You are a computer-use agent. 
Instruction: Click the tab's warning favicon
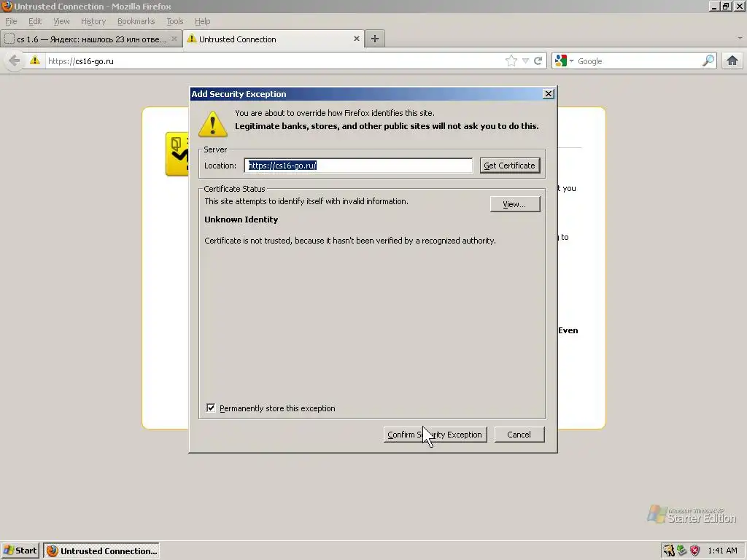192,39
